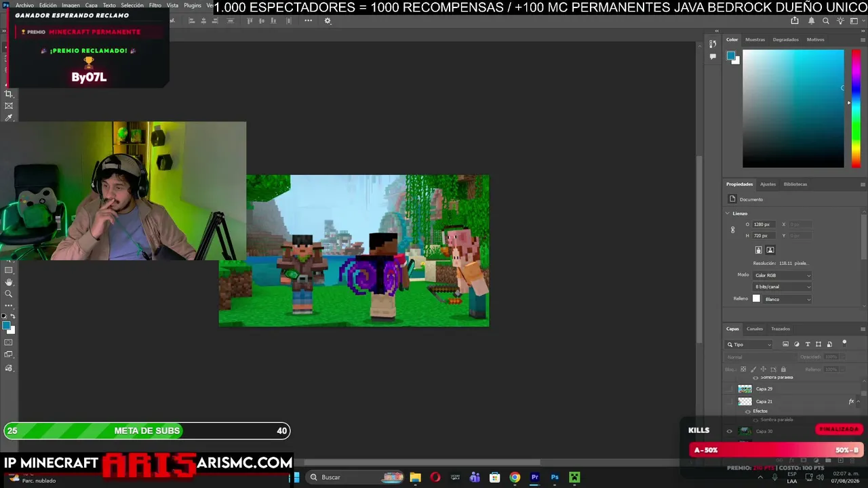Filter layers by smart object icon
The width and height of the screenshot is (868, 488).
pos(829,344)
